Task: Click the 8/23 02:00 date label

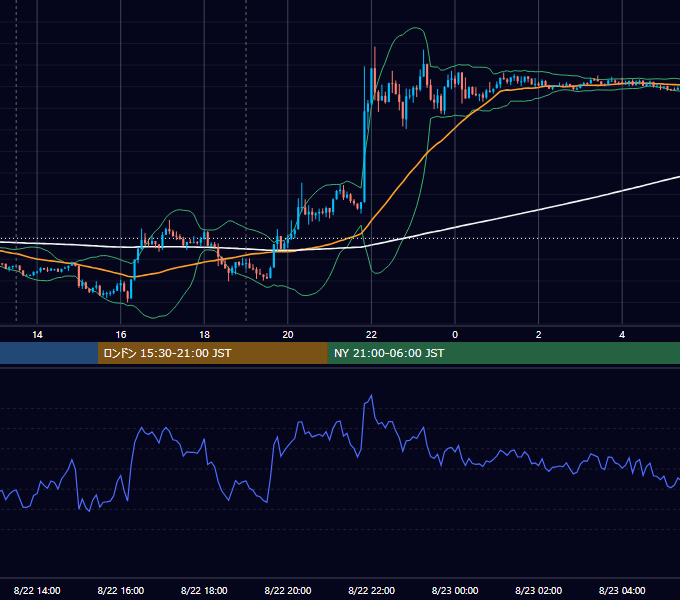Action: point(539,590)
